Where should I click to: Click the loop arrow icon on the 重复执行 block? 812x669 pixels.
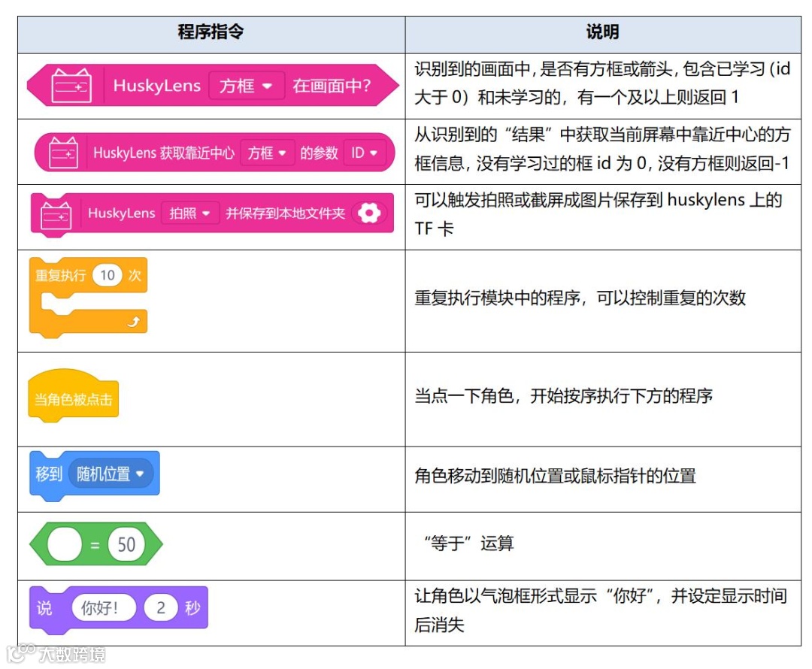pos(134,322)
